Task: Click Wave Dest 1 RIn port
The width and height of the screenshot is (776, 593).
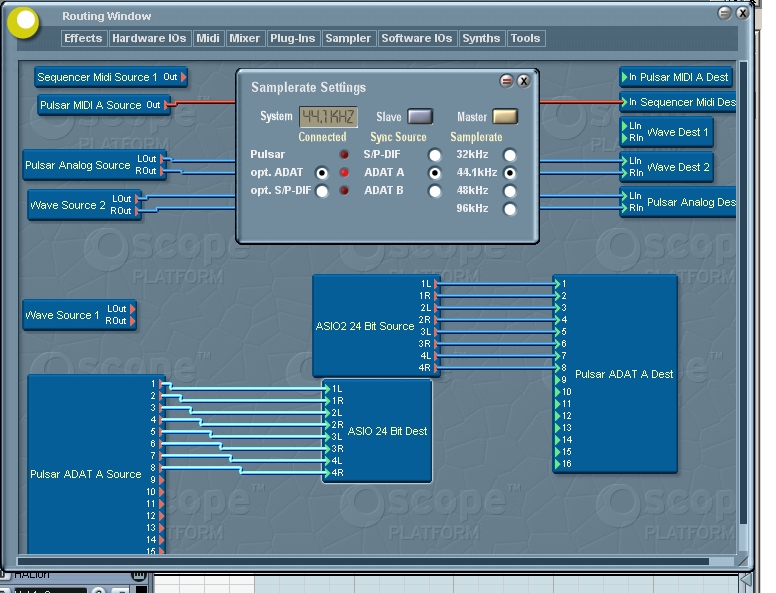Action: tap(625, 138)
